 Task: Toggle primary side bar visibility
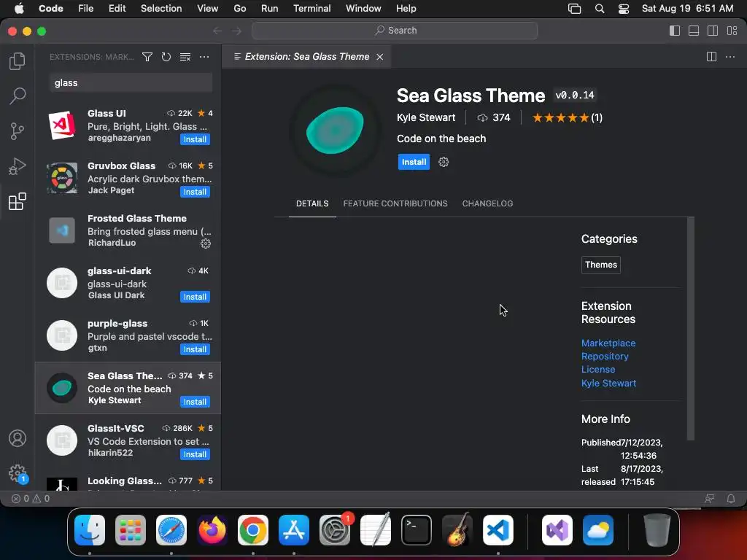675,31
